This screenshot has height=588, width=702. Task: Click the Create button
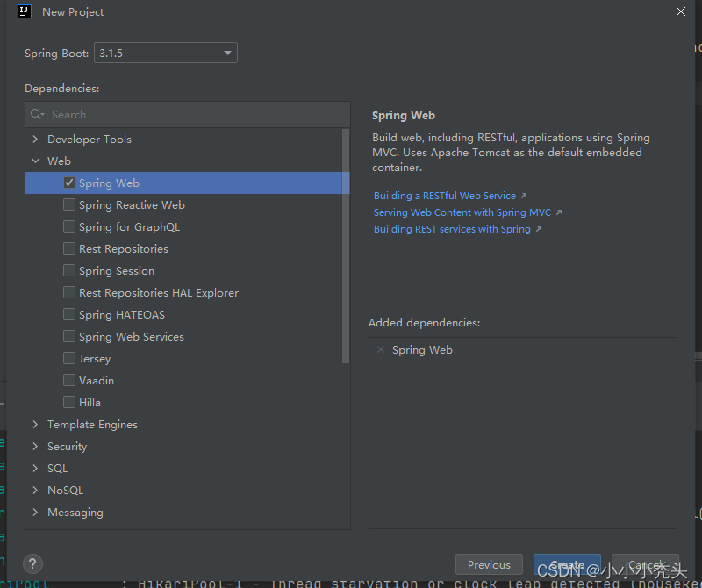point(567,564)
